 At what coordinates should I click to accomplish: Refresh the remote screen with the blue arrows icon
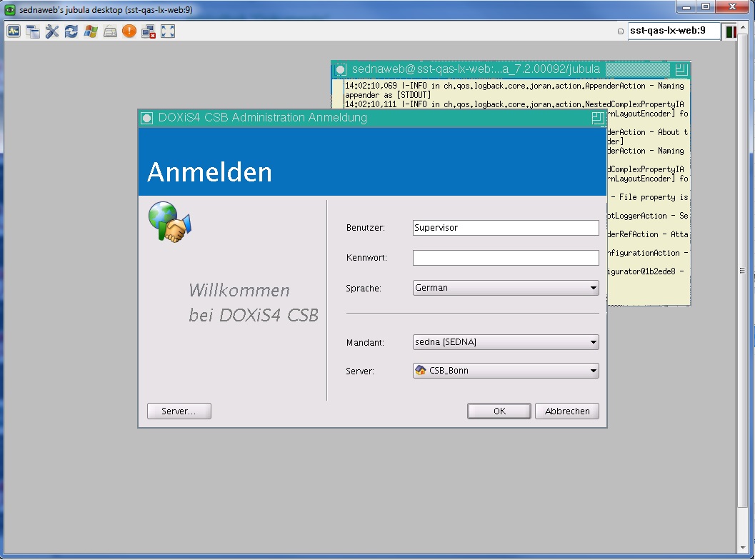(x=71, y=31)
